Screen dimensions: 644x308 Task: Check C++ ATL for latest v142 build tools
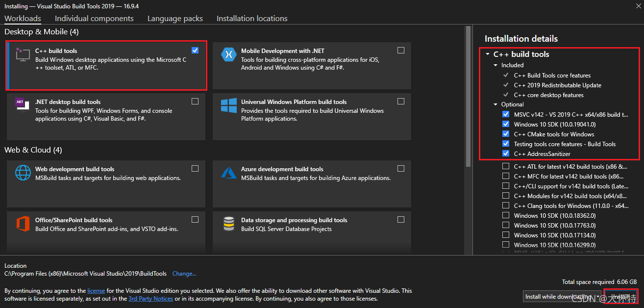[506, 166]
